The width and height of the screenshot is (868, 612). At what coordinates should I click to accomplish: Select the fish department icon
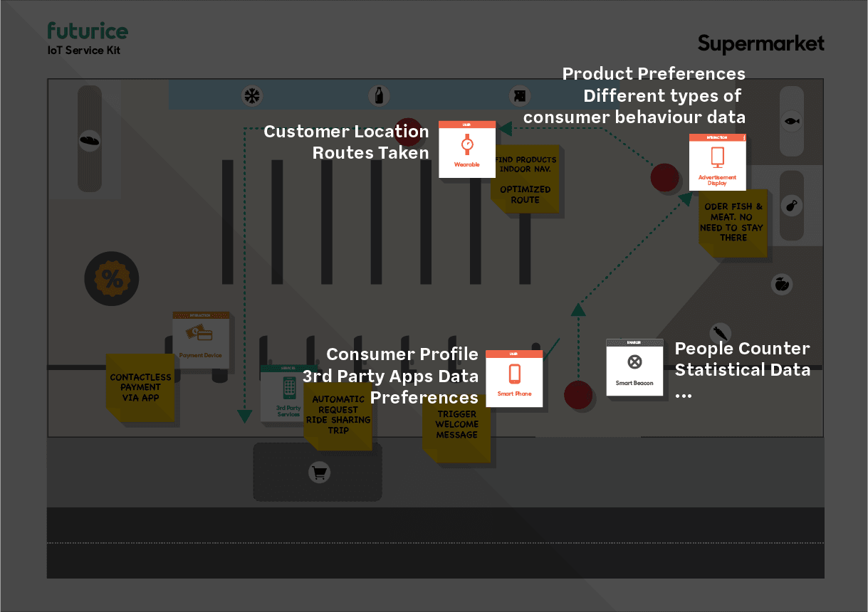coord(790,121)
